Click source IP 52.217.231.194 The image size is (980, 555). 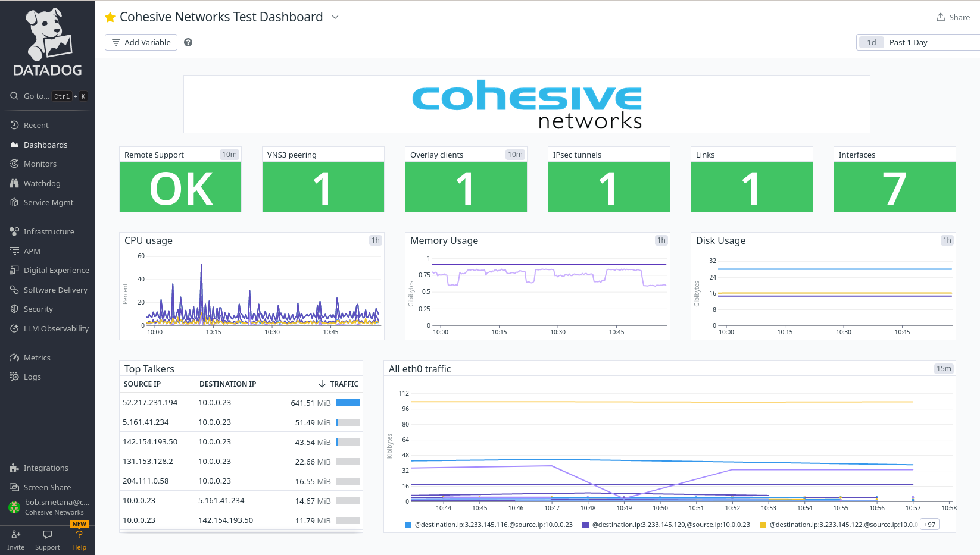150,403
